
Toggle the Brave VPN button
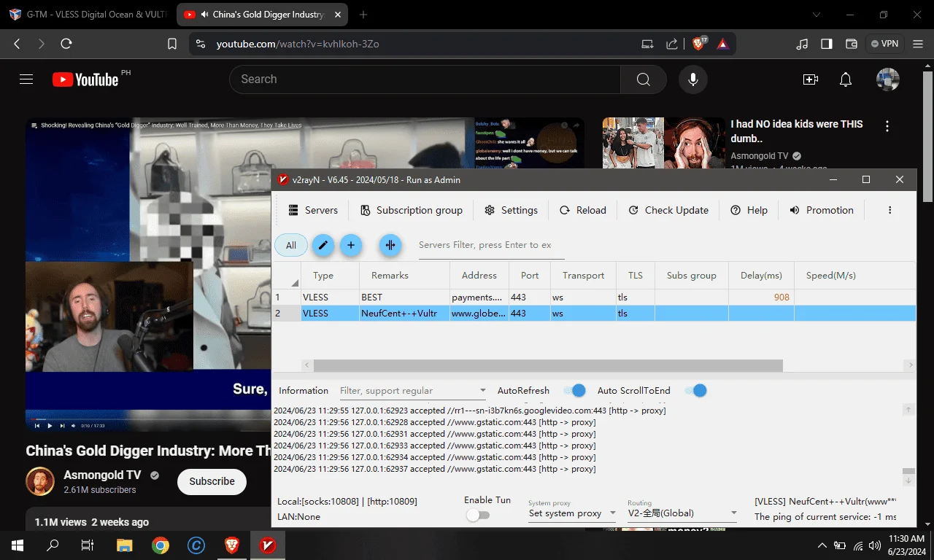click(x=884, y=44)
